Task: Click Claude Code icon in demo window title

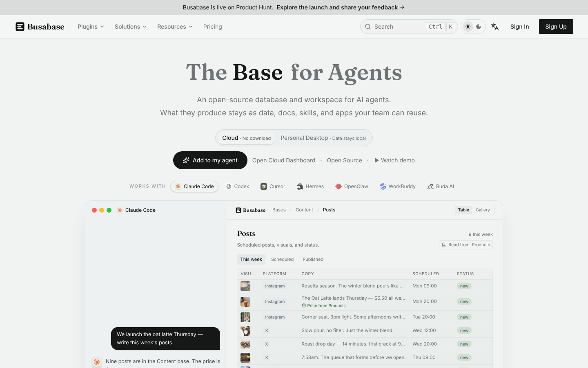Action: click(x=120, y=210)
